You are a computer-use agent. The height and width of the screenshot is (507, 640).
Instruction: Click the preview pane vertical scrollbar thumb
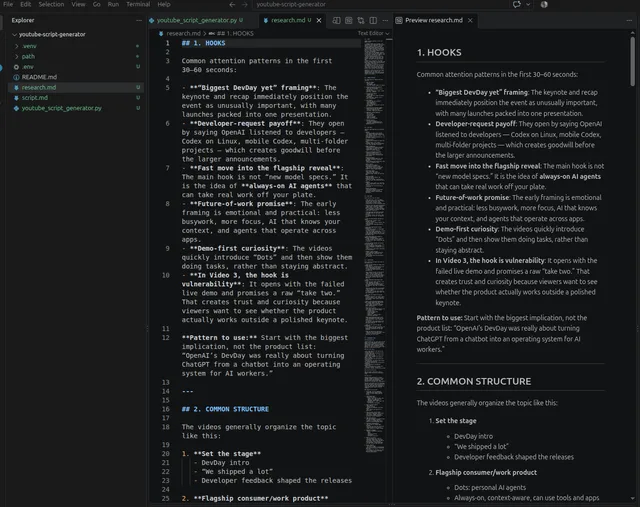point(632,61)
